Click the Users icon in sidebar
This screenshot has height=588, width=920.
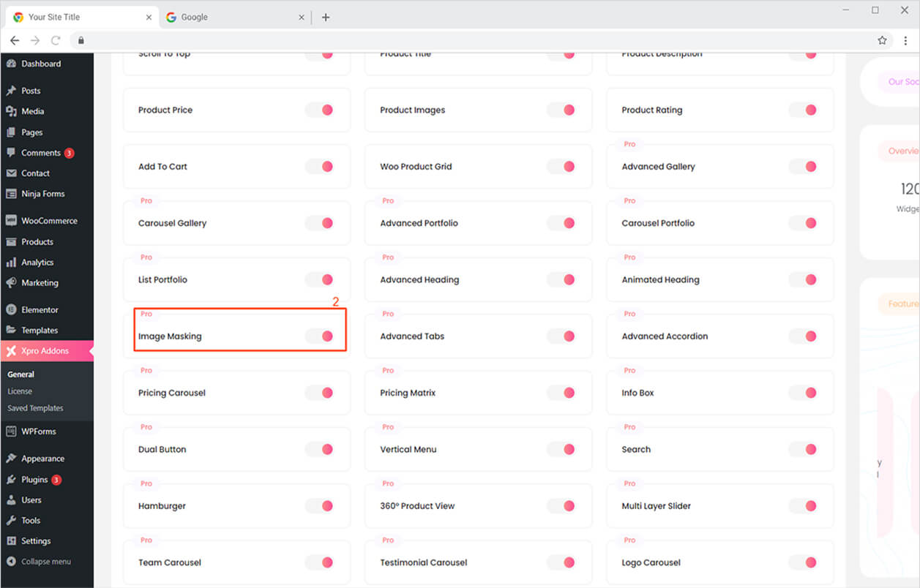pos(11,500)
